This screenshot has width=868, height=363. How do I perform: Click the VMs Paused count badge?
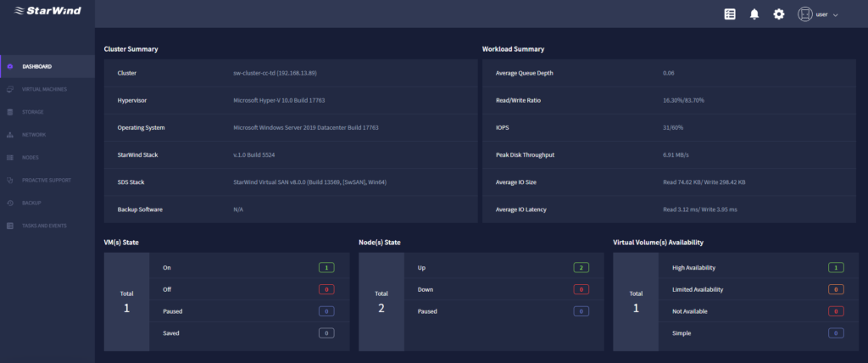326,311
